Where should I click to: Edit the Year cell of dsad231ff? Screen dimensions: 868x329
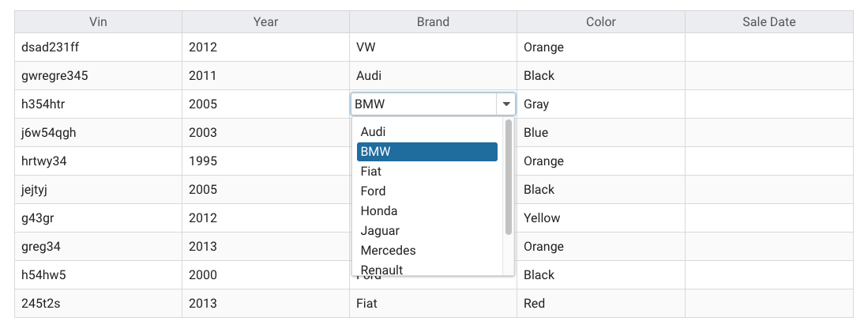265,47
